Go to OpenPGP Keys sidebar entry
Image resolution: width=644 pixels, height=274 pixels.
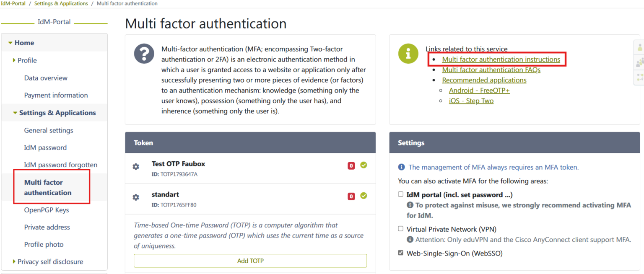point(47,210)
